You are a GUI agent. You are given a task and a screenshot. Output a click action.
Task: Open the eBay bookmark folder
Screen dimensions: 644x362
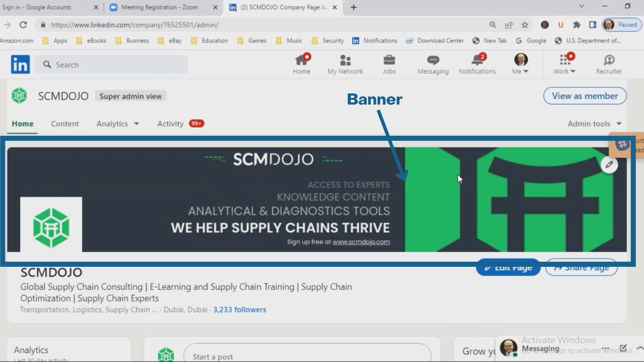tap(170, 41)
